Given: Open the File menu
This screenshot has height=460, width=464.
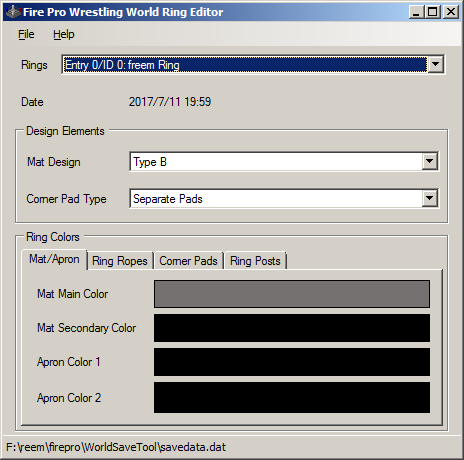Looking at the screenshot, I should click(x=26, y=34).
